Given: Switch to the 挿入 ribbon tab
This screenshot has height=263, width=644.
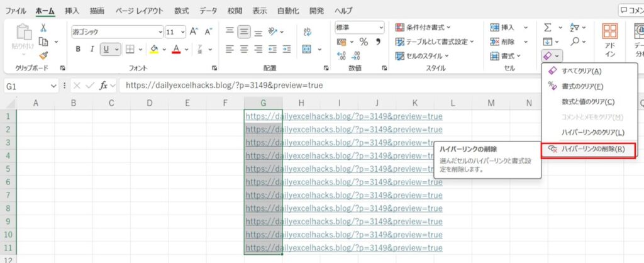Looking at the screenshot, I should [72, 11].
